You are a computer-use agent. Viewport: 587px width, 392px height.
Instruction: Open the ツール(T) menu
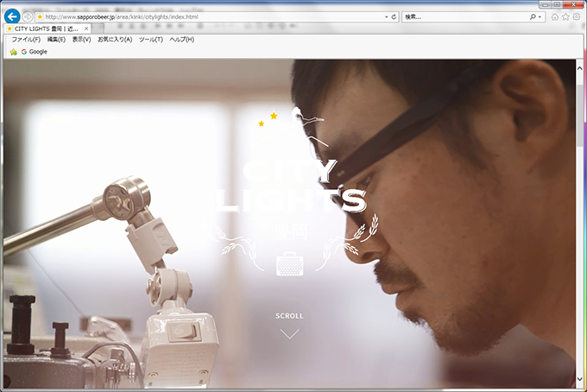151,40
